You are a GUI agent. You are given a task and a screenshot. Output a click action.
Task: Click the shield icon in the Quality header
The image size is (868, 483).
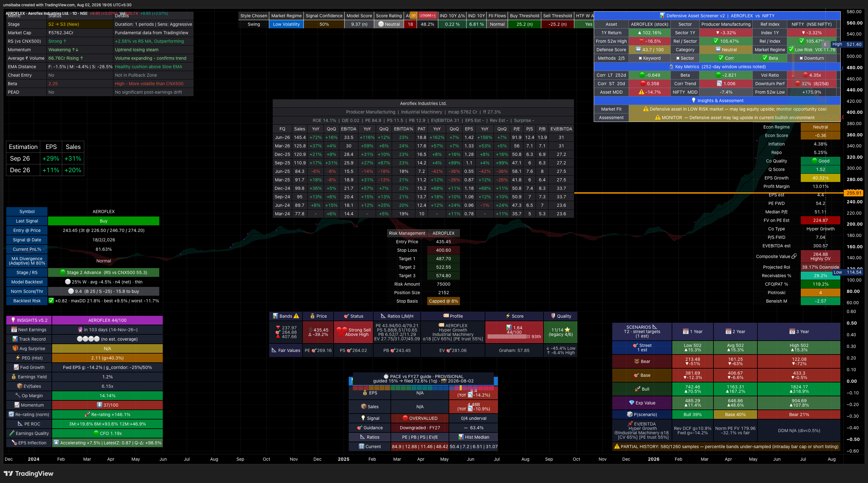pos(553,316)
